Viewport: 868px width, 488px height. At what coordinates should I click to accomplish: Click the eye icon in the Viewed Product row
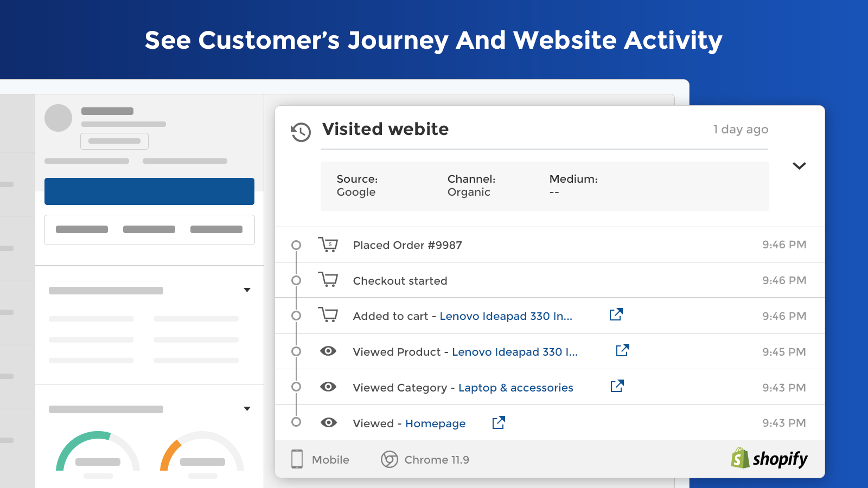pyautogui.click(x=328, y=351)
